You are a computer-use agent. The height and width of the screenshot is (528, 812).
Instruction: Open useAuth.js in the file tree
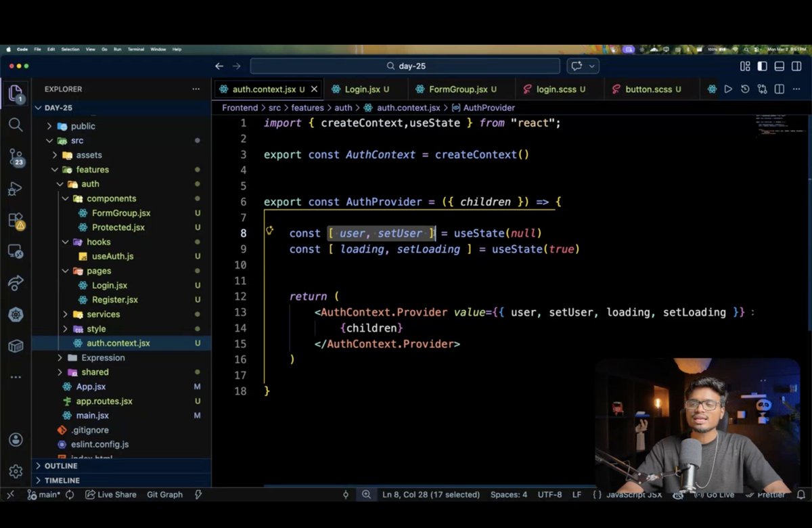112,257
